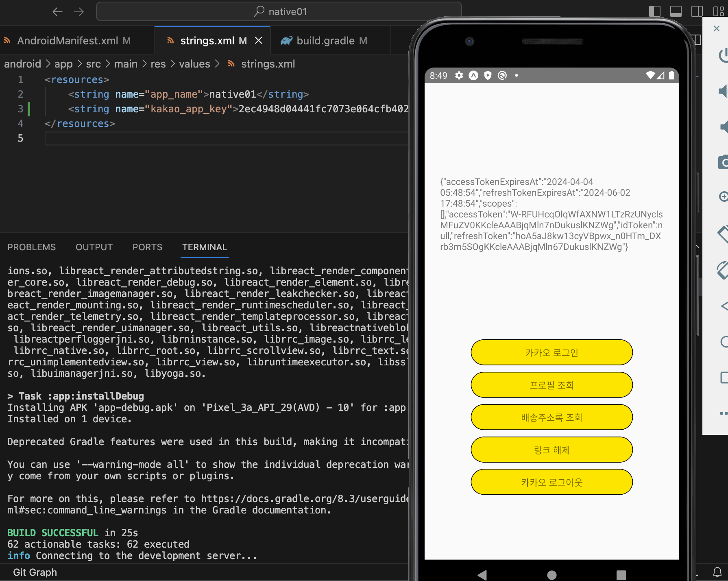Click the emulator toolbar overview square

pos(724,378)
